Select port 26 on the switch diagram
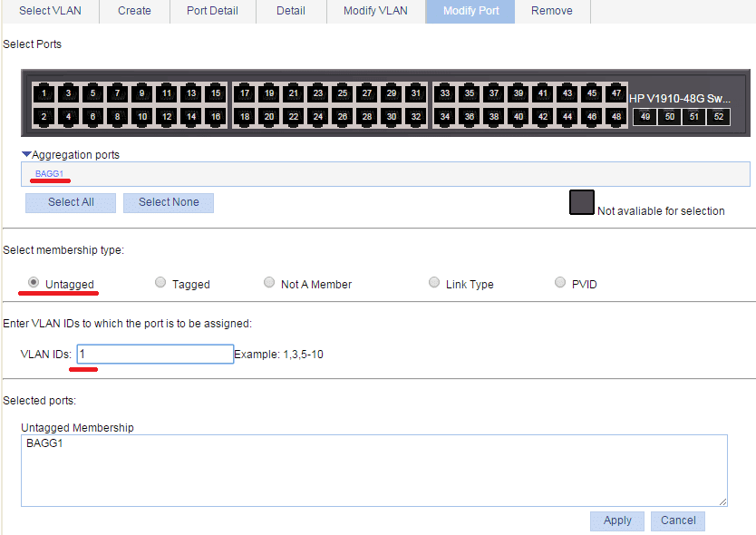Image resolution: width=756 pixels, height=535 pixels. coord(343,117)
